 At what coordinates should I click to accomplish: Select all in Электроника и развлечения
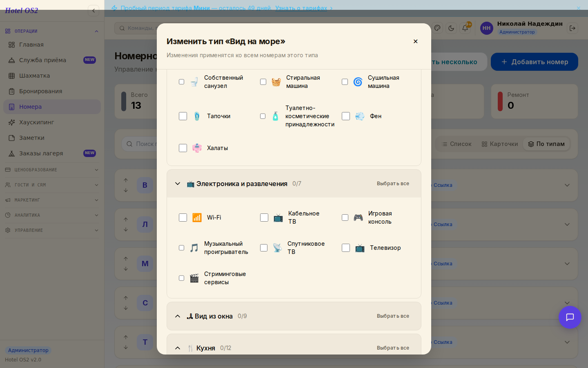pyautogui.click(x=393, y=184)
